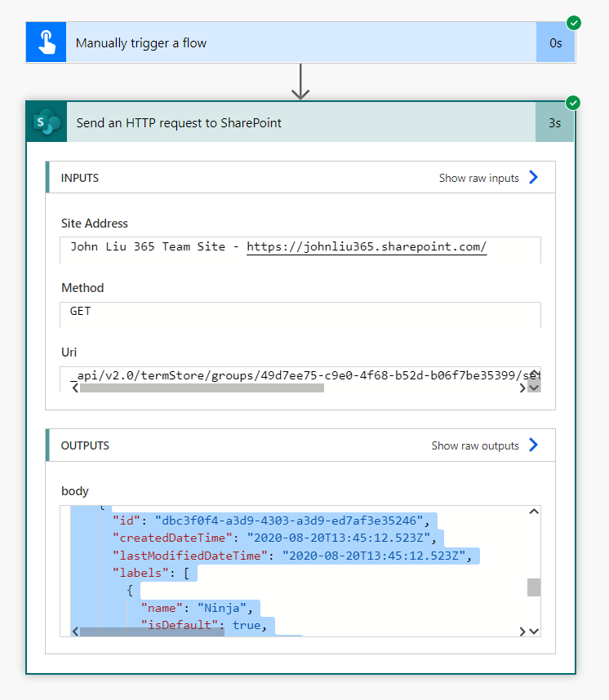
Task: Click the Method label
Action: (82, 287)
